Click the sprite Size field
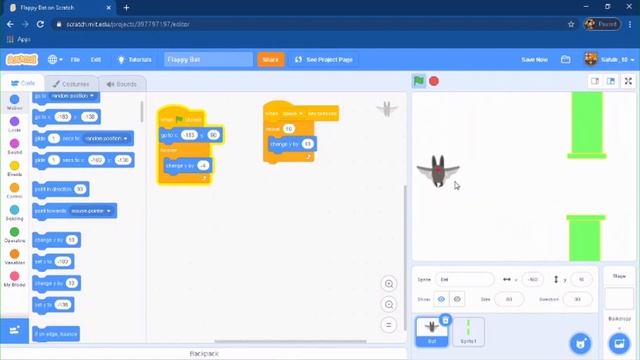Screen dimensions: 640x360 click(x=509, y=299)
